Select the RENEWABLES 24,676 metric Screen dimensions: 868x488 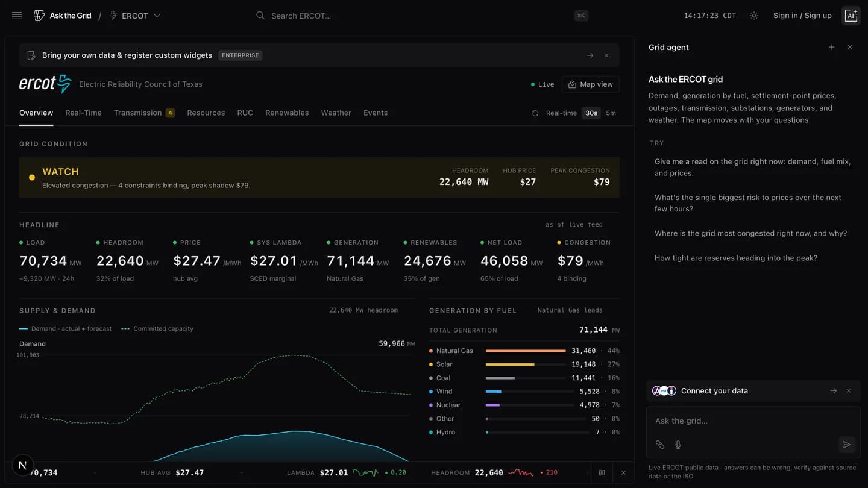(x=435, y=260)
